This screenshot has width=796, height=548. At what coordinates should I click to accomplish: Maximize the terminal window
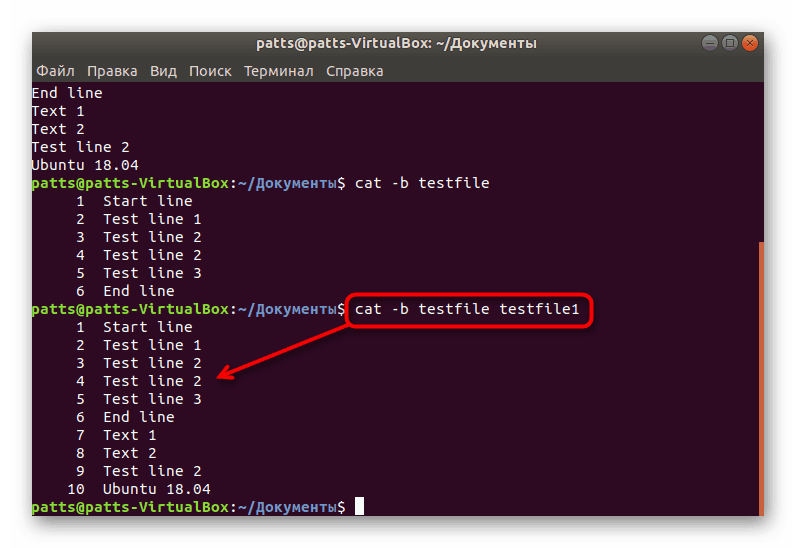point(729,43)
